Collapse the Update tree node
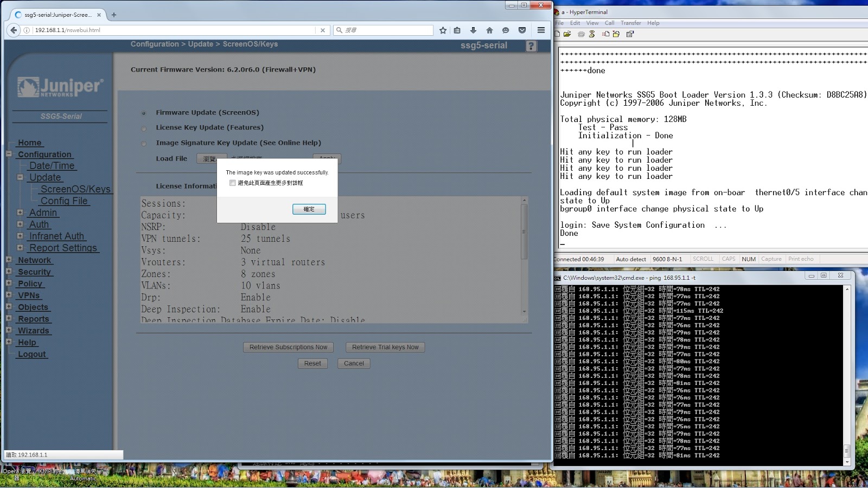The height and width of the screenshot is (488, 868). click(20, 177)
